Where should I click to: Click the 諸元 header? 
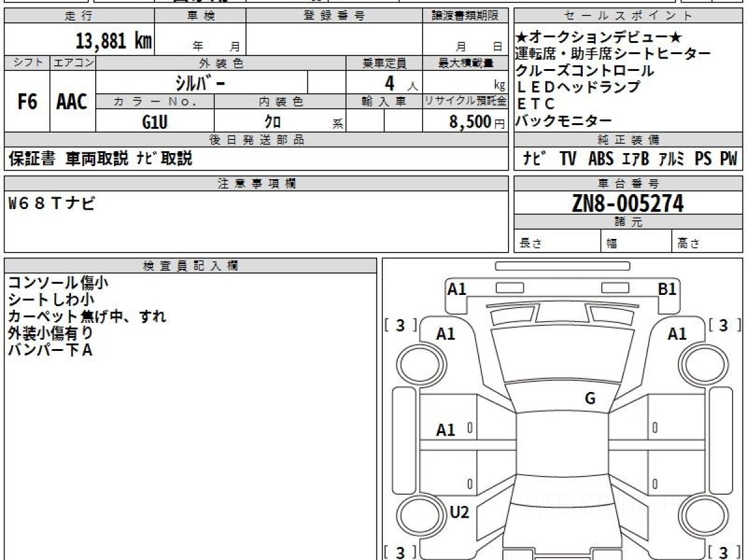point(629,222)
